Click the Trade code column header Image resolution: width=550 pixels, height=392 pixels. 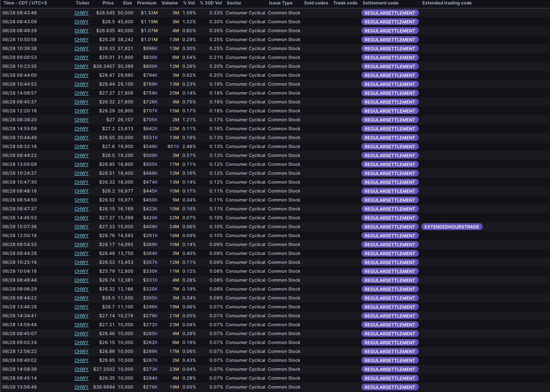pyautogui.click(x=345, y=3)
